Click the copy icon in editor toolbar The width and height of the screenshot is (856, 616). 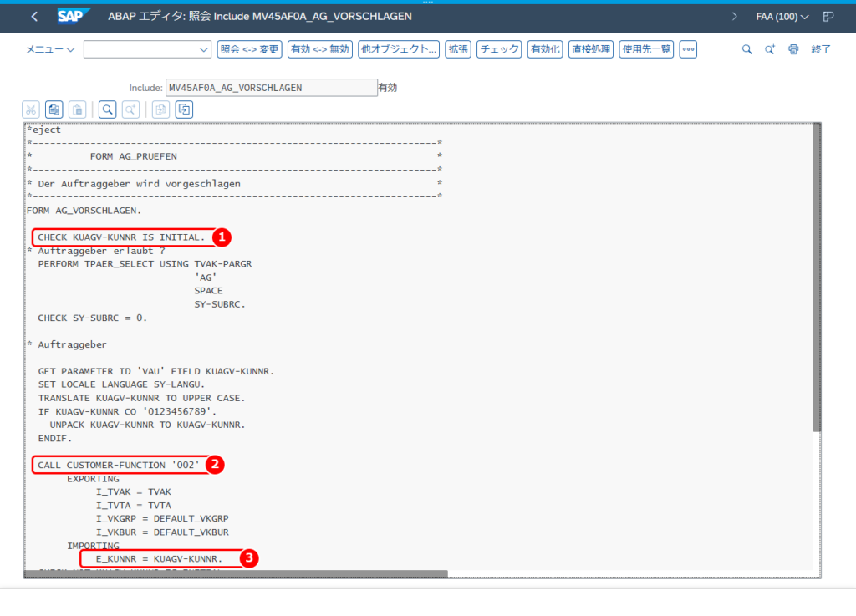point(54,109)
